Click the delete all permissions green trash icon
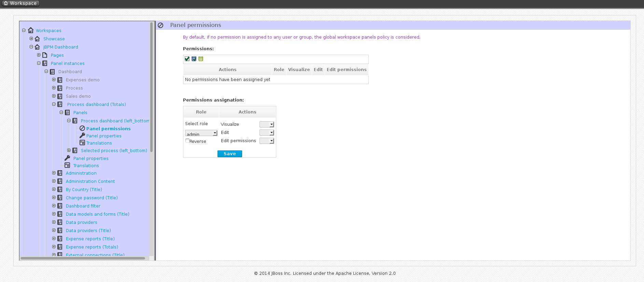This screenshot has width=644, height=282. (201, 59)
